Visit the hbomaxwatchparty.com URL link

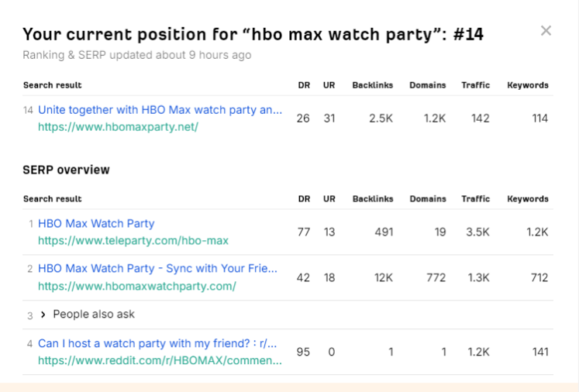point(136,286)
